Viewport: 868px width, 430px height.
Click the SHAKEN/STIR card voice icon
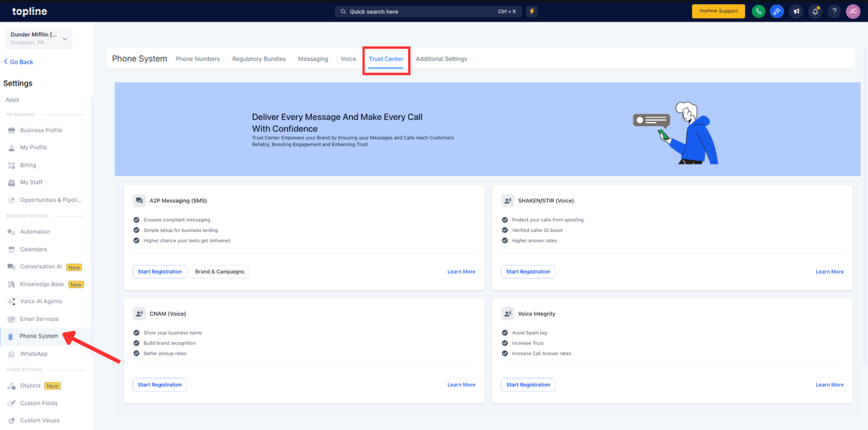tap(508, 201)
